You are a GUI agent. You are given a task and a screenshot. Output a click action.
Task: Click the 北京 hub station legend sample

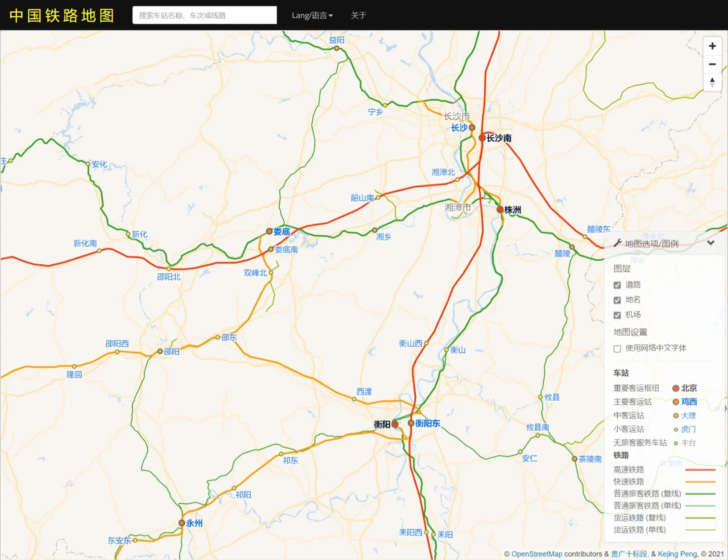click(x=685, y=388)
